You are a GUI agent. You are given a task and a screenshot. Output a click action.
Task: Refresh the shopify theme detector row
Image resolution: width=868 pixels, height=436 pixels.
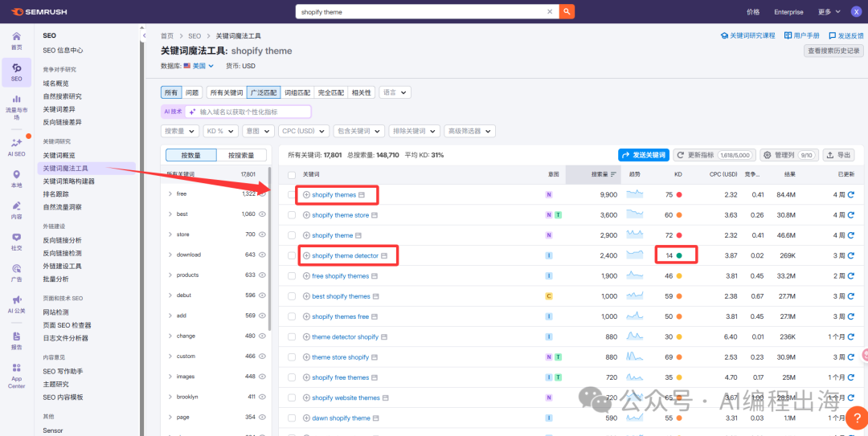coord(851,255)
